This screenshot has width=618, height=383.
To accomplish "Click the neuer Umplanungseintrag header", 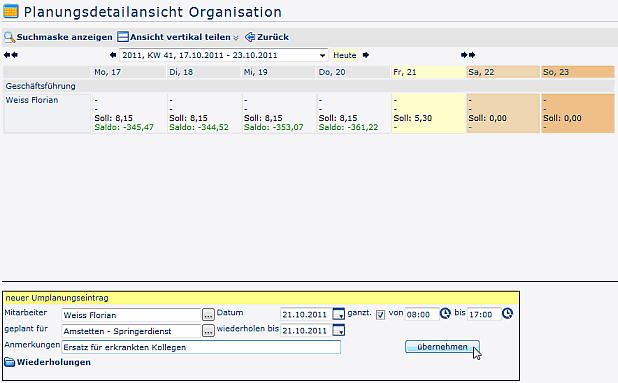I will (x=261, y=298).
